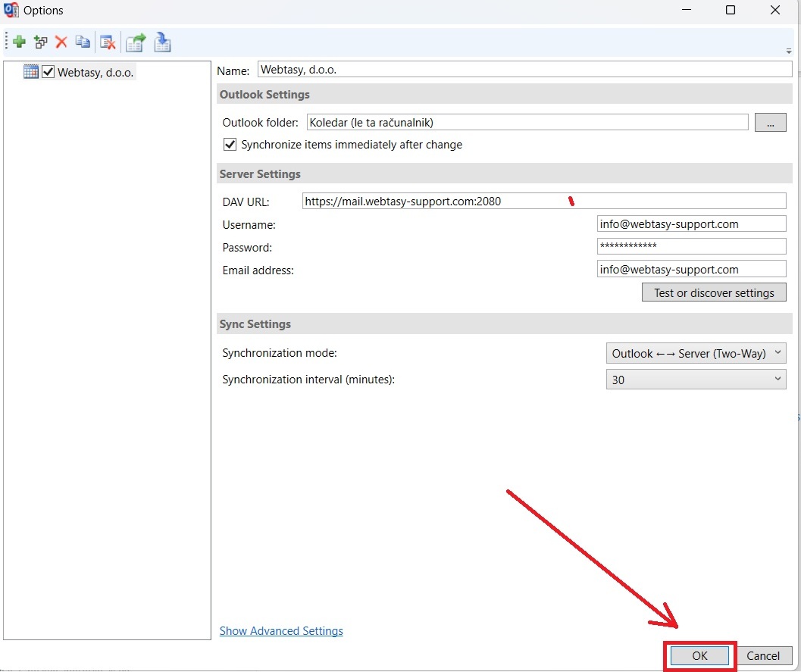801x672 pixels.
Task: Browse Outlook folder with the ellipsis button
Action: [x=770, y=123]
